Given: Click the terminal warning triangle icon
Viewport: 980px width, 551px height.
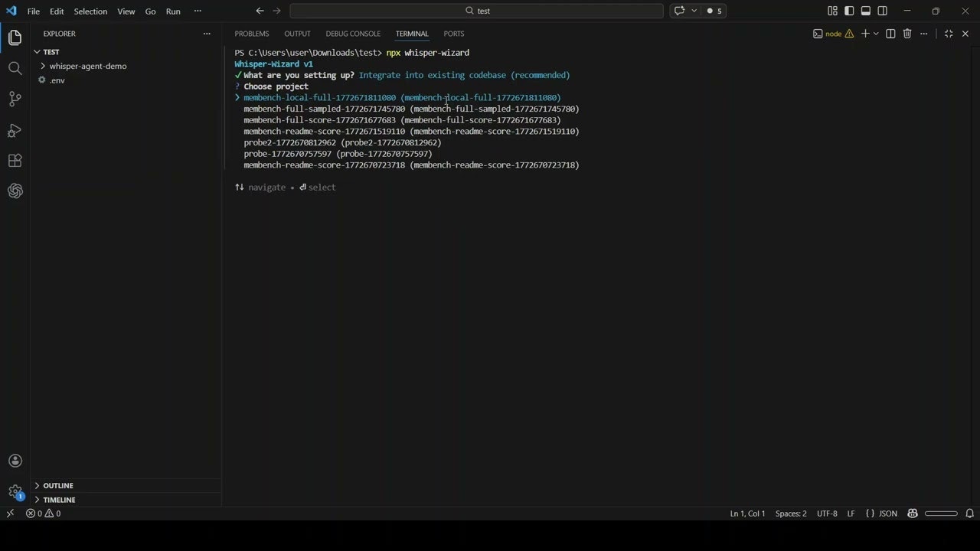Looking at the screenshot, I should click(849, 34).
